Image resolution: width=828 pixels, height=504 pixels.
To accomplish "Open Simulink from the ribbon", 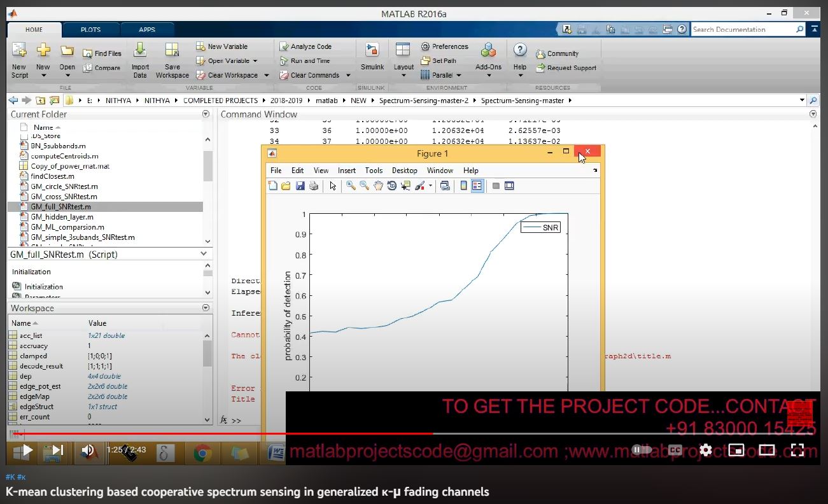I will coord(372,56).
